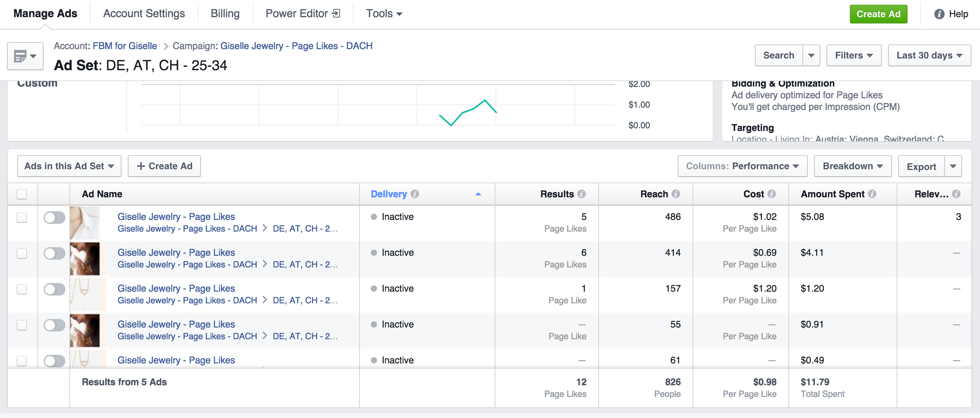Switch to the Manage Ads tab

tap(45, 14)
